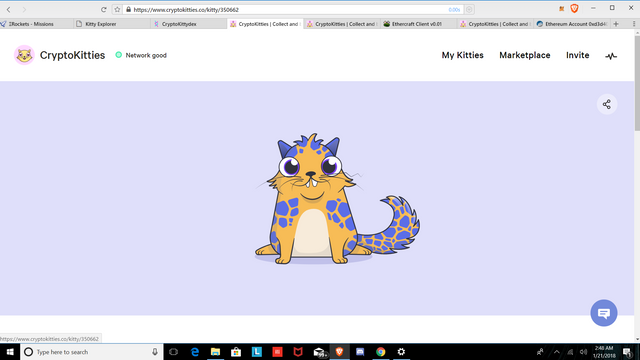Click the Windows search box
Image resolution: width=640 pixels, height=360 pixels.
click(x=91, y=352)
